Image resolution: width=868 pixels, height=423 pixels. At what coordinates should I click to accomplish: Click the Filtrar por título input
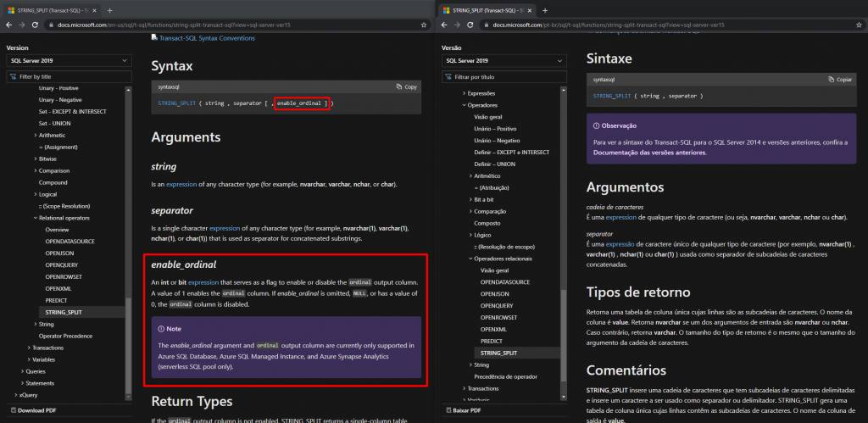pyautogui.click(x=504, y=76)
